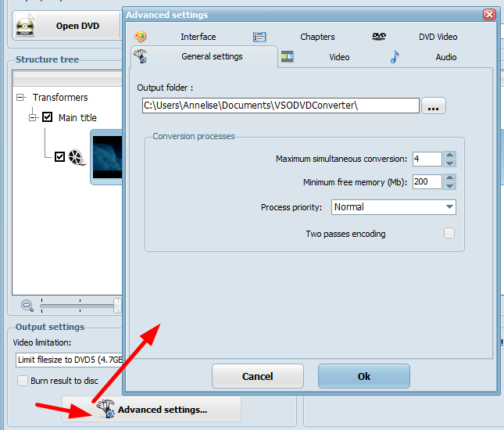This screenshot has height=430, width=504.
Task: Click the General settings tools icon
Action: pos(141,56)
